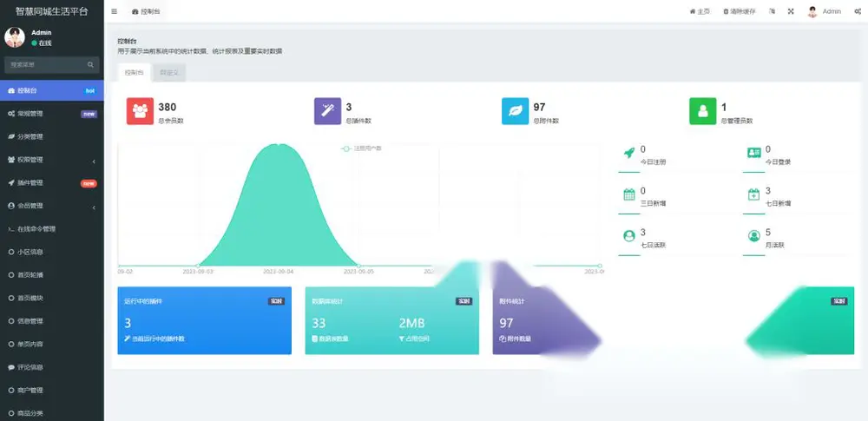This screenshot has width=868, height=421.
Task: Open the language switch icon in header
Action: [772, 11]
